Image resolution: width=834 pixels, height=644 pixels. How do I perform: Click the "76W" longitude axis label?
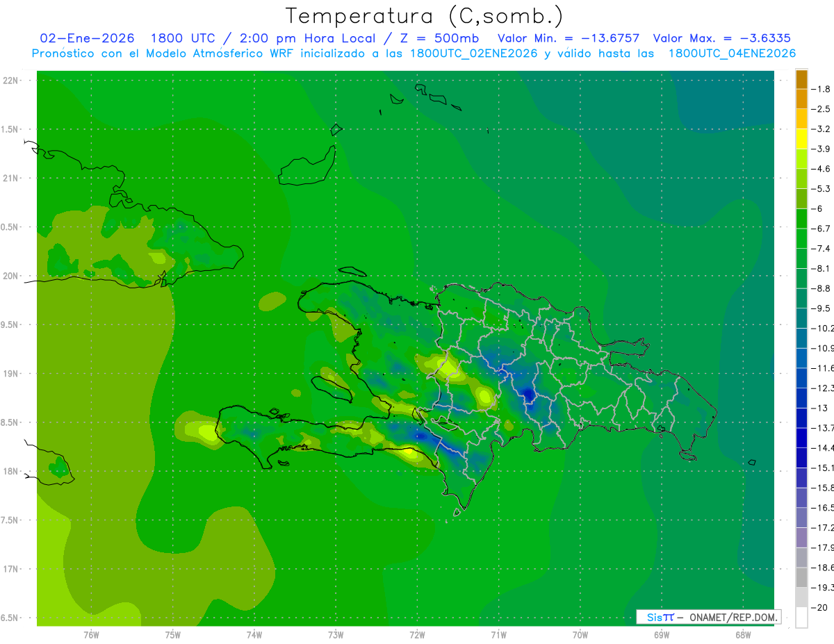[x=91, y=635]
